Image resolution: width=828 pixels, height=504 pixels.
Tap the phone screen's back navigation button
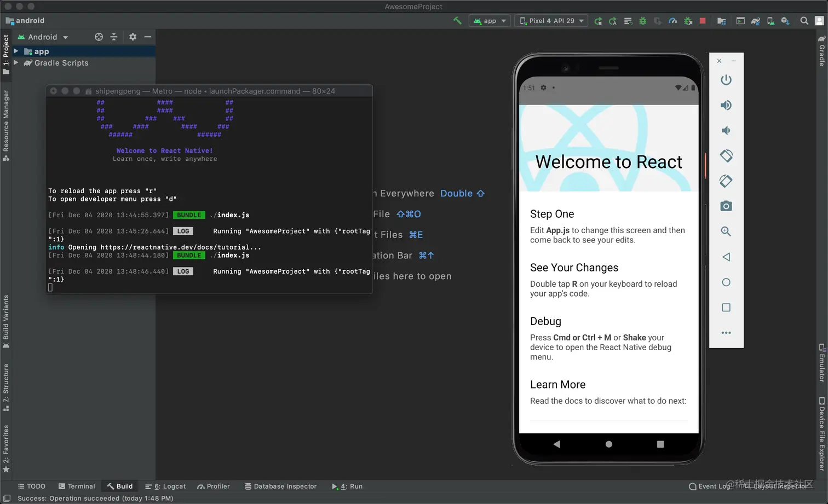click(x=556, y=444)
